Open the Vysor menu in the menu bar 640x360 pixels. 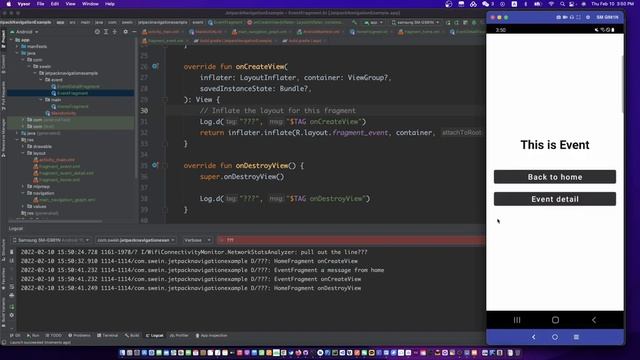tap(24, 4)
